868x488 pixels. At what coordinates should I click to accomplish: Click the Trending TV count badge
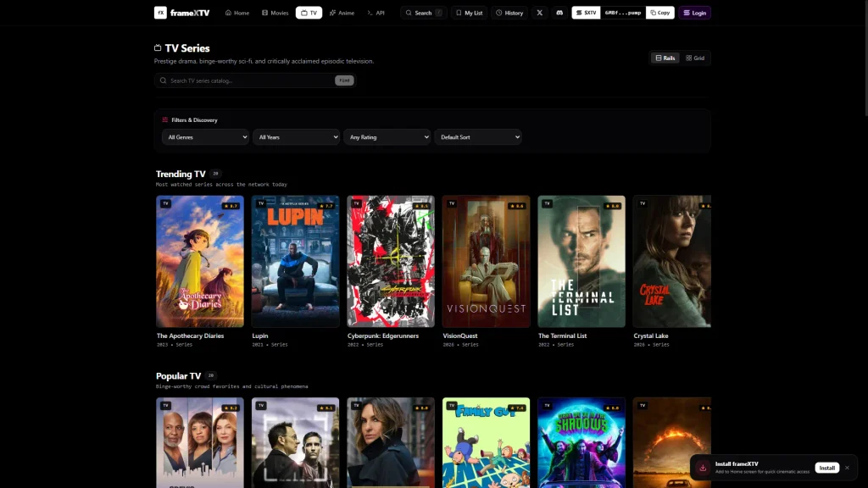216,174
